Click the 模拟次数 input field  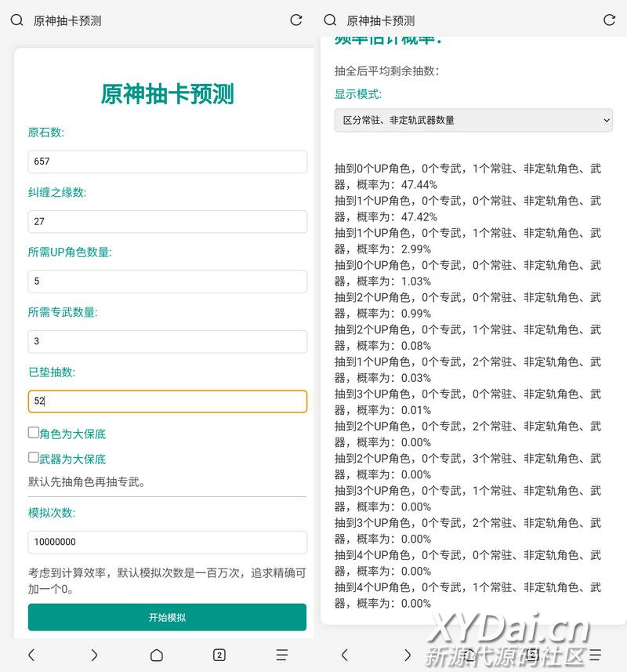click(x=167, y=542)
